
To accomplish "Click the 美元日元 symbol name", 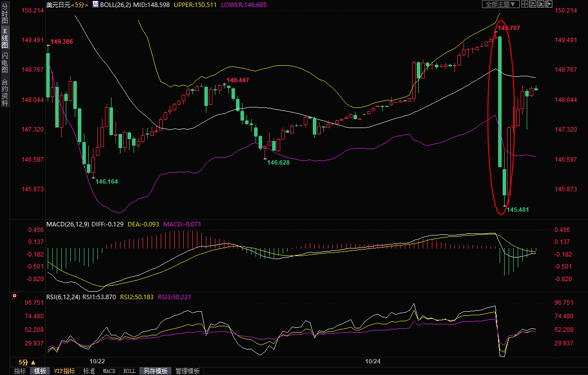I will 58,5.
